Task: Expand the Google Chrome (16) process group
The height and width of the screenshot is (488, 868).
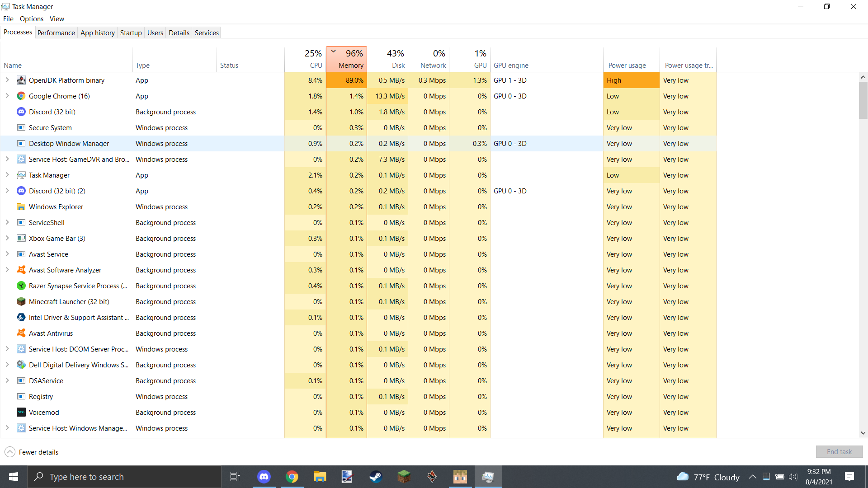Action: click(7, 96)
